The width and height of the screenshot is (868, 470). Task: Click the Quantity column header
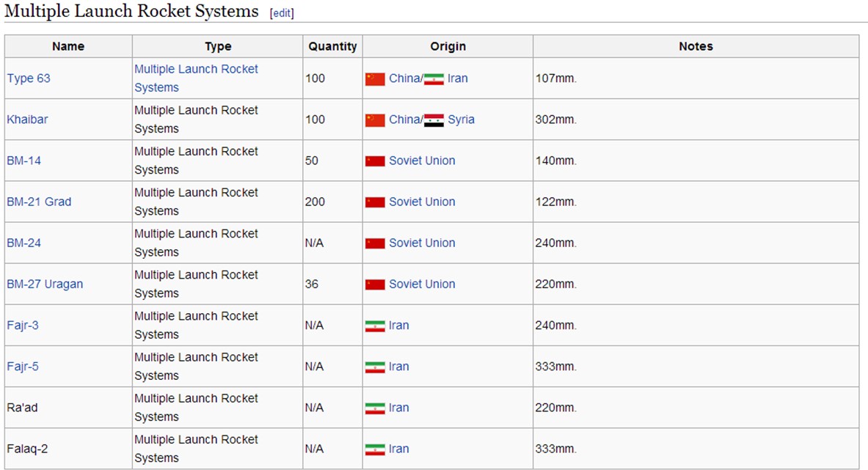coord(332,46)
